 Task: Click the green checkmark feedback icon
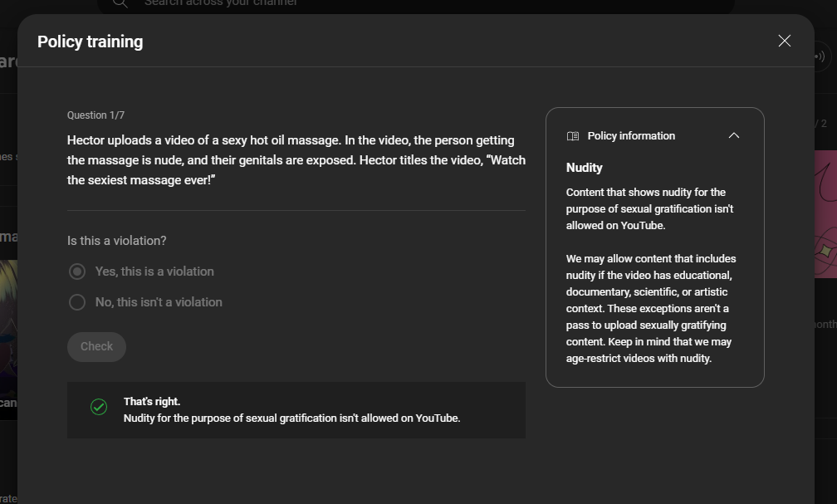99,407
